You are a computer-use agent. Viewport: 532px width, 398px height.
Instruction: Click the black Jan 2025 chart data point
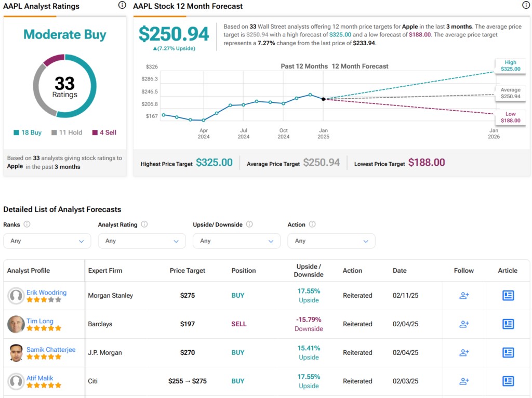323,99
